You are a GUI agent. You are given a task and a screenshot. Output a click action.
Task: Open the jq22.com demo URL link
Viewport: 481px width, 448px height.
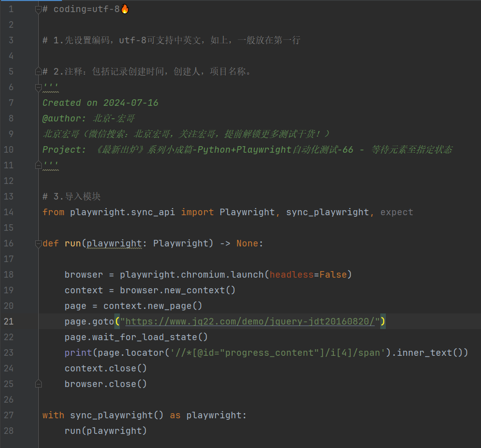[250, 322]
